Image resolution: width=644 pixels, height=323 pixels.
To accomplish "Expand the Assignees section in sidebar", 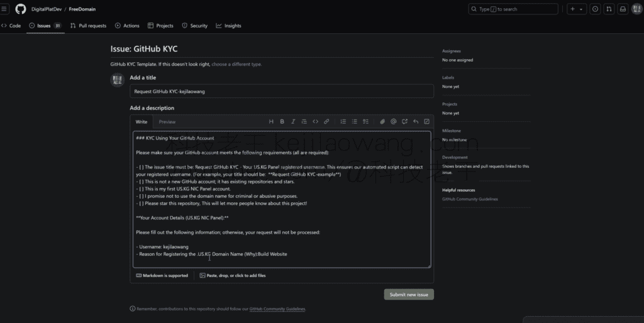I will point(452,51).
